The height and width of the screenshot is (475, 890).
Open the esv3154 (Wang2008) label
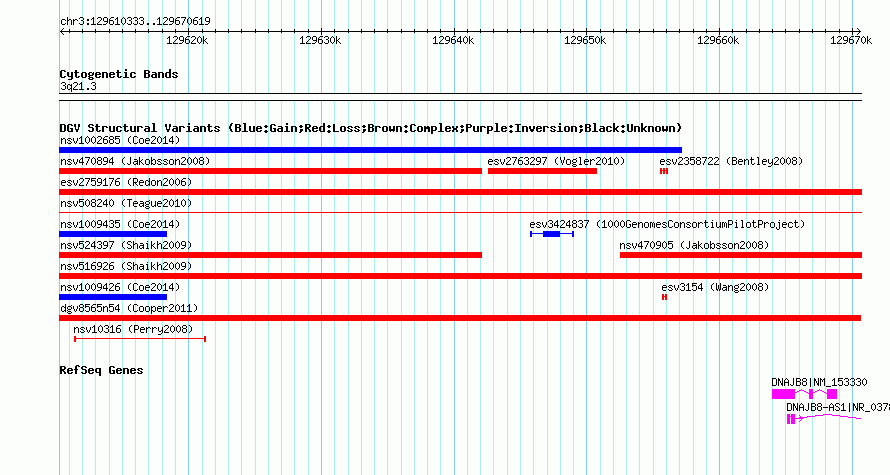[715, 287]
